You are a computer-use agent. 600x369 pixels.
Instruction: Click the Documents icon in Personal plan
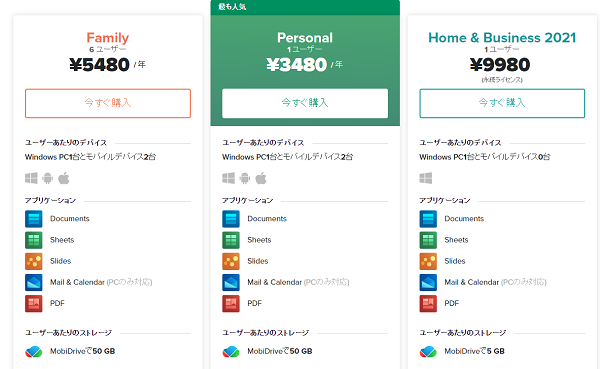coord(231,219)
